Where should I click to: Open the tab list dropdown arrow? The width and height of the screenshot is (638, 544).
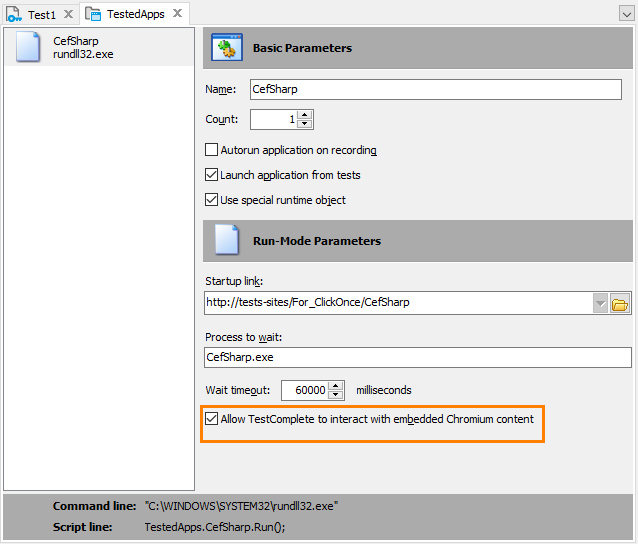(x=626, y=14)
